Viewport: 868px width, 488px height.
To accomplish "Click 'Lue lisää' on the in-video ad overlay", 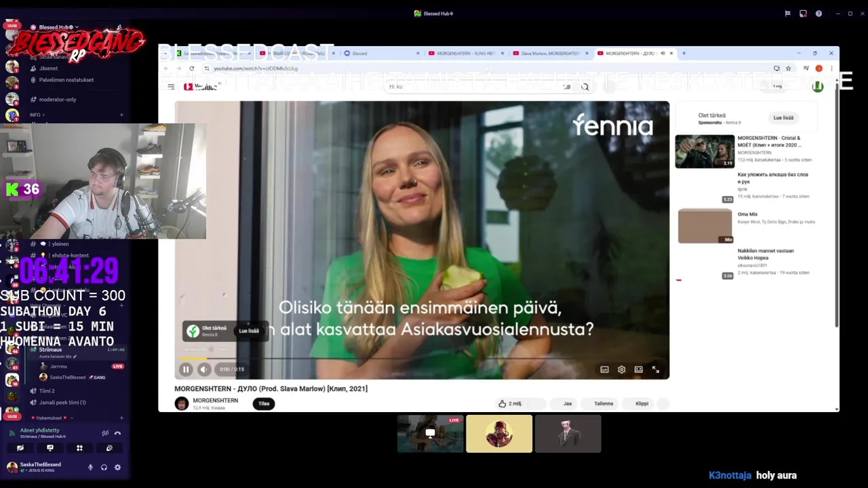I will point(249,331).
